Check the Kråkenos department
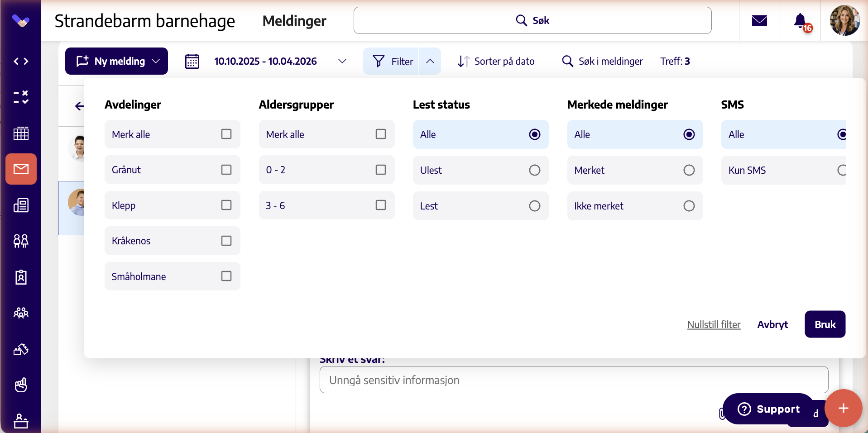Screen dimensions: 868x433 coord(172,241)
